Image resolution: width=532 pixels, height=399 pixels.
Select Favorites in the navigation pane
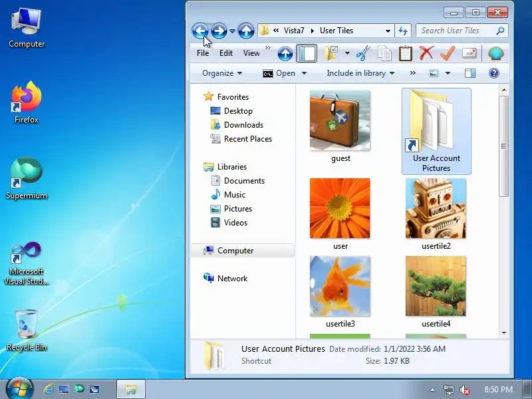point(226,97)
